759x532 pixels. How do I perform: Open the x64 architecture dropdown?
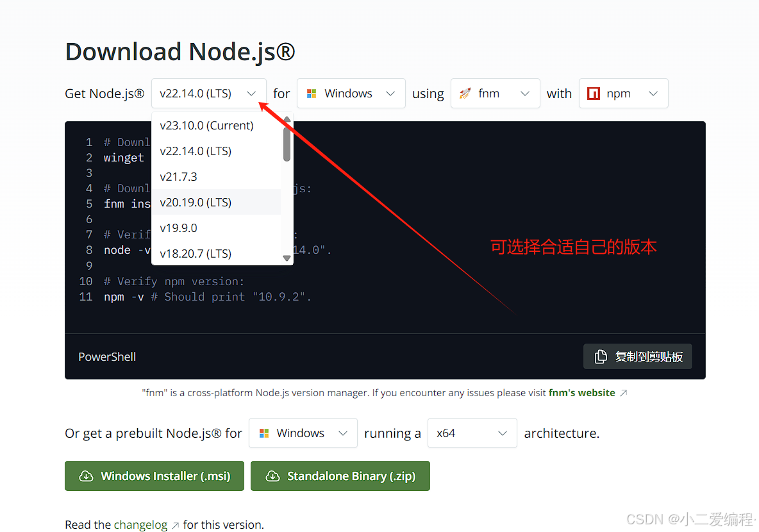coord(472,433)
